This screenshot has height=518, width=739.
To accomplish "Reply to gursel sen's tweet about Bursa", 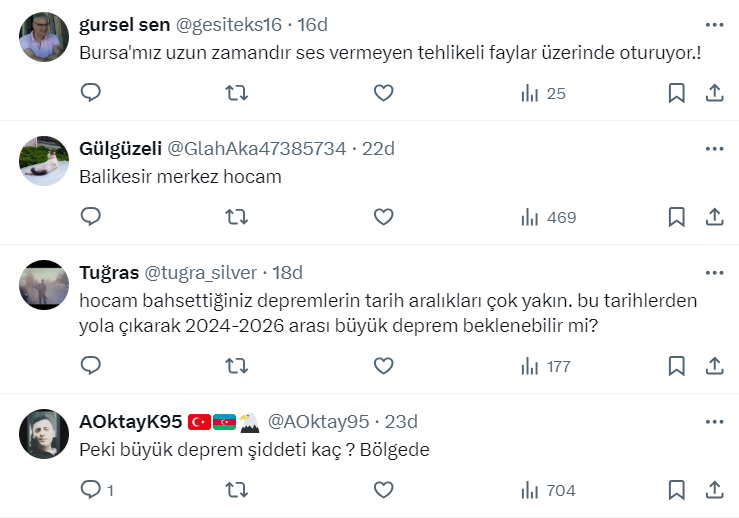I will tap(90, 93).
